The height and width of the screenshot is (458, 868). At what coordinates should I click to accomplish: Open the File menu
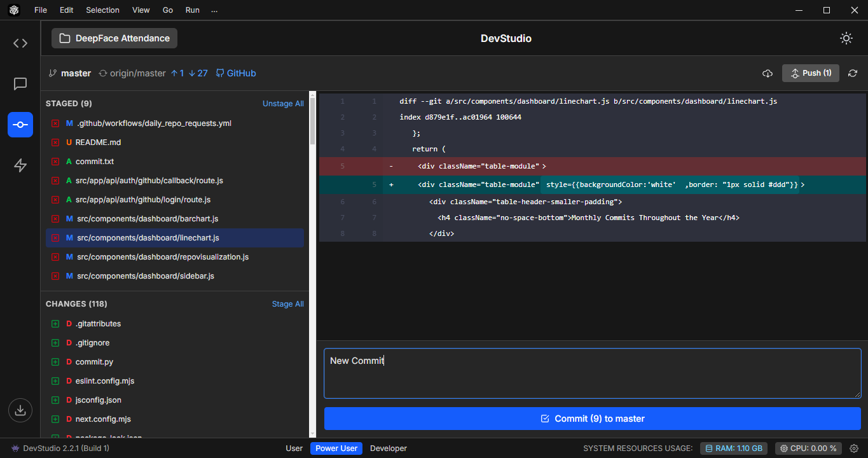41,10
